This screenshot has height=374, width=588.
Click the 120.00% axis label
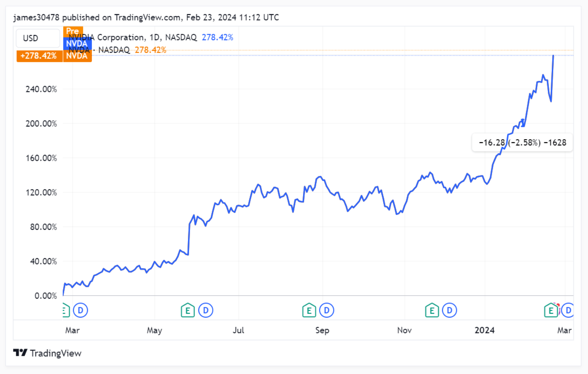coord(41,192)
